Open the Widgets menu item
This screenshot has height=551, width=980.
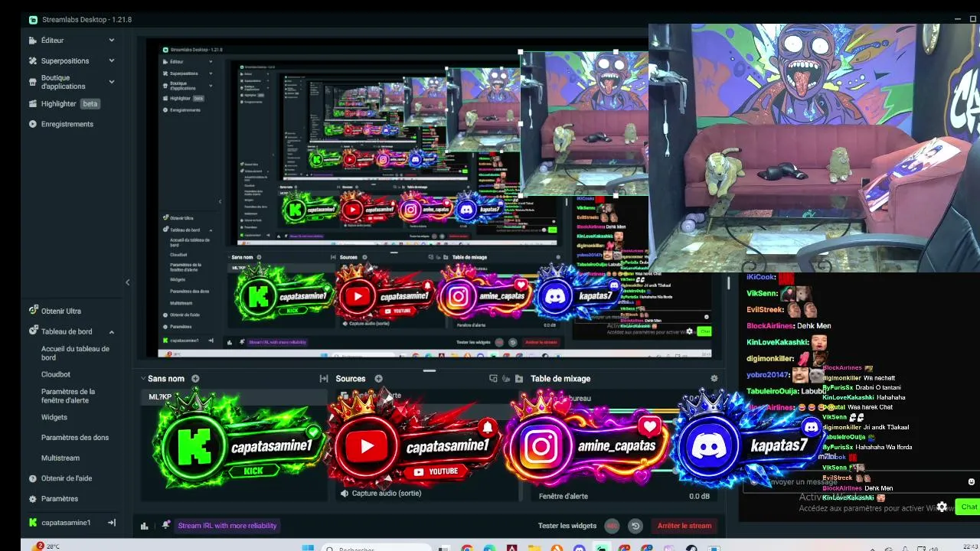coord(54,418)
